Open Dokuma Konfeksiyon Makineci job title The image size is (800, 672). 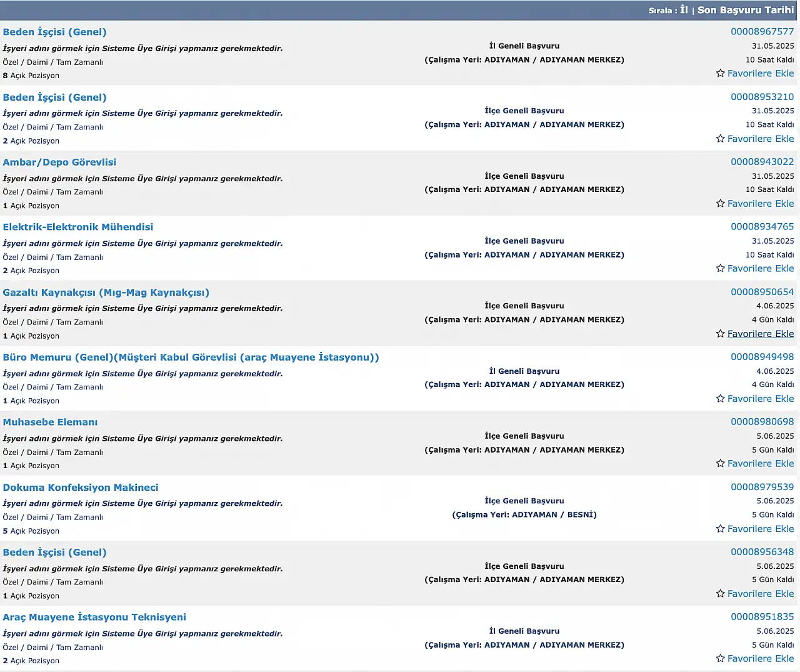[81, 487]
